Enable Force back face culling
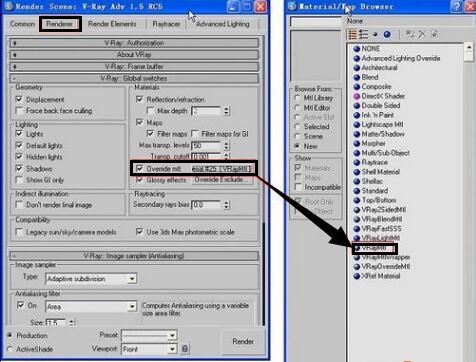The width and height of the screenshot is (476, 362). [19, 111]
